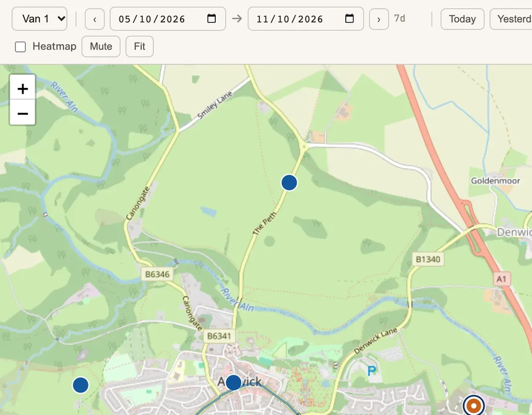Select the blue marker over Alnwick town
The height and width of the screenshot is (415, 532).
pos(234,383)
